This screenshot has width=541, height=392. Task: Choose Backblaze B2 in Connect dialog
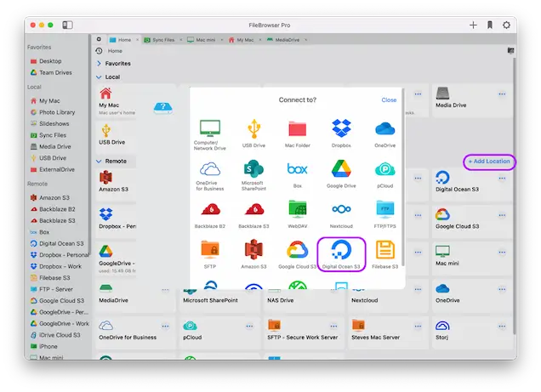click(x=210, y=215)
